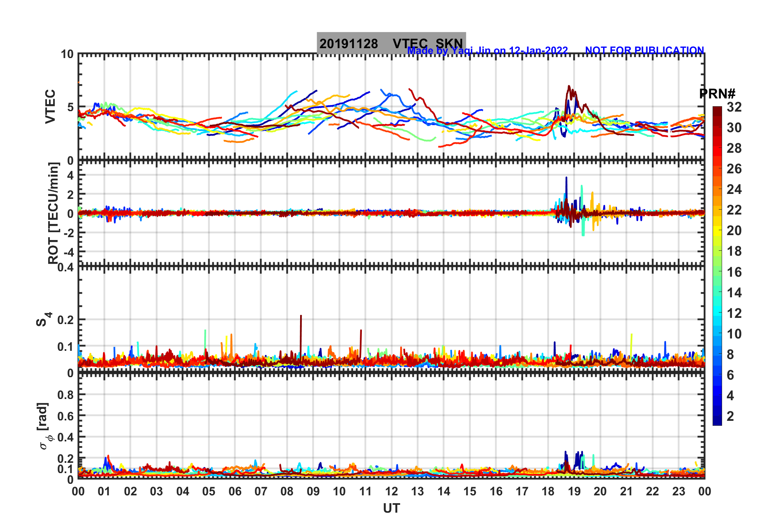Click the 'S4' y-axis label
The image size is (783, 532).
pos(44,319)
